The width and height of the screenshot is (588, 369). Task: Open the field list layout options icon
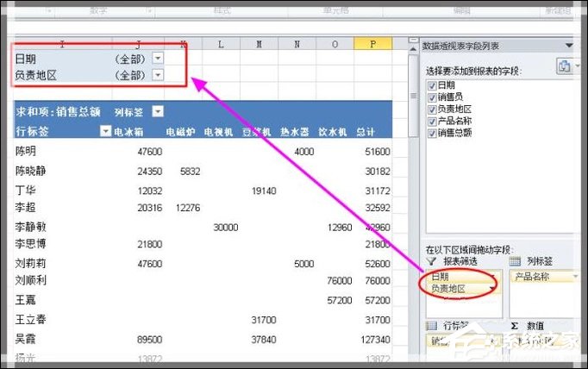click(x=565, y=66)
